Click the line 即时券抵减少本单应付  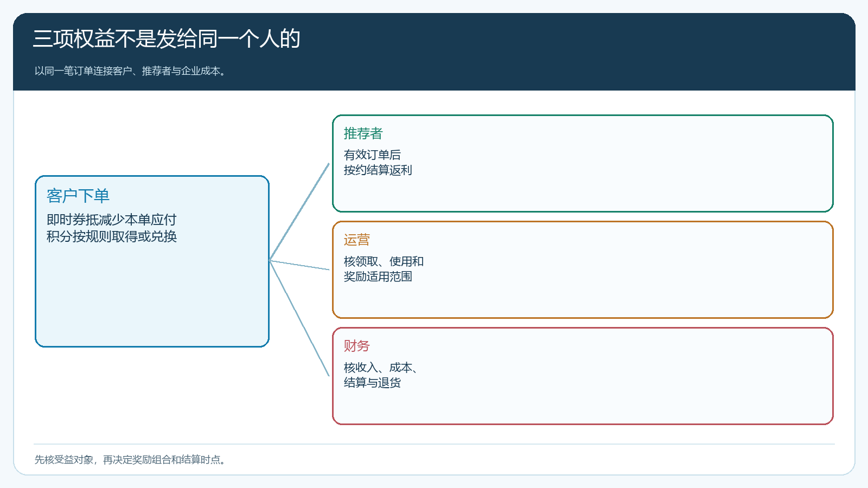click(112, 220)
